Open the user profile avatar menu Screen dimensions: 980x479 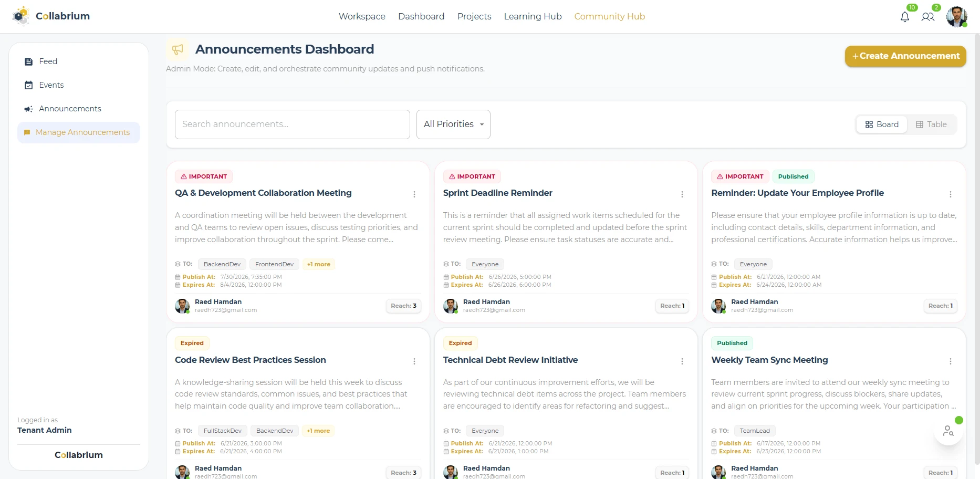pyautogui.click(x=957, y=17)
